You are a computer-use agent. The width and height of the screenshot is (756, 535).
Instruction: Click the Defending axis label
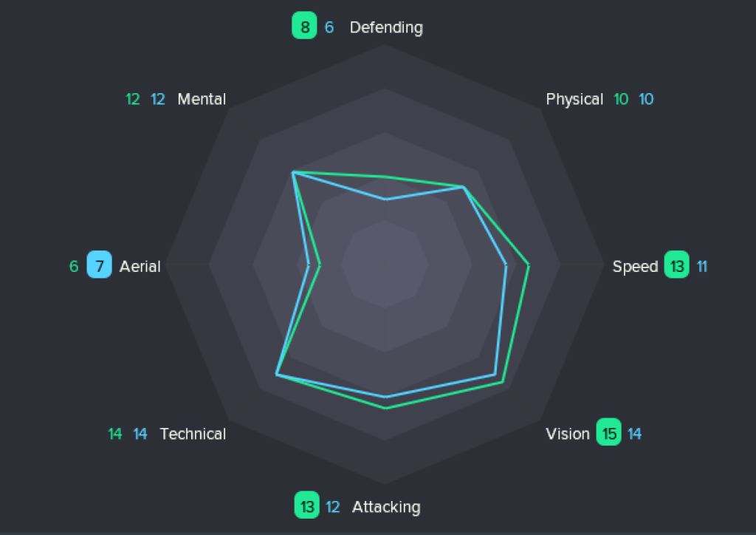pyautogui.click(x=386, y=27)
